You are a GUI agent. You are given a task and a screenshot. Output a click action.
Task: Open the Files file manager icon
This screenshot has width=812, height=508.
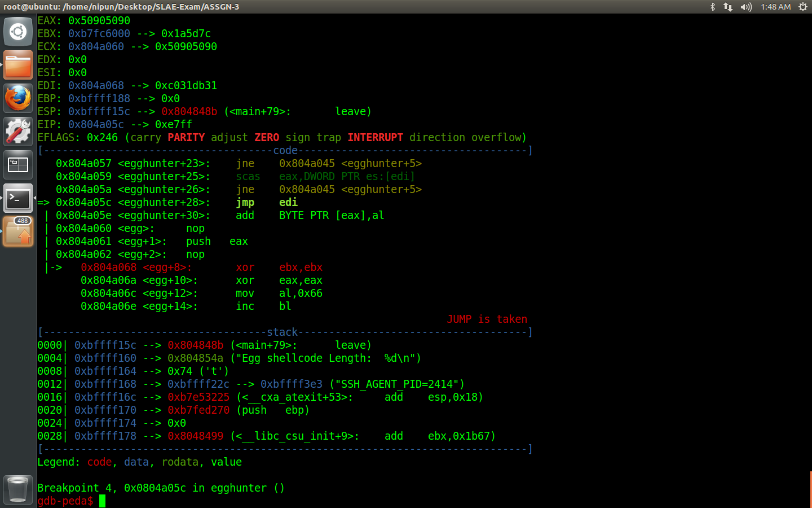(x=17, y=64)
